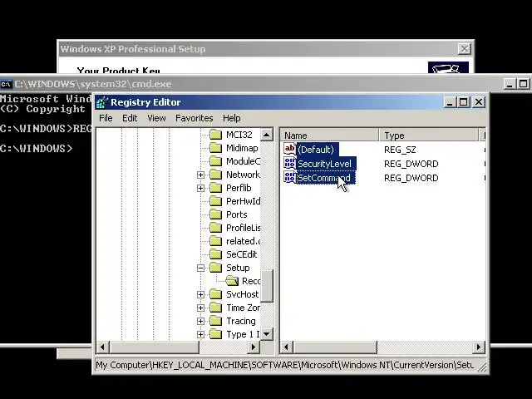Click the tree pane vertical scroll thumb
This screenshot has width=532, height=399.
pyautogui.click(x=267, y=286)
